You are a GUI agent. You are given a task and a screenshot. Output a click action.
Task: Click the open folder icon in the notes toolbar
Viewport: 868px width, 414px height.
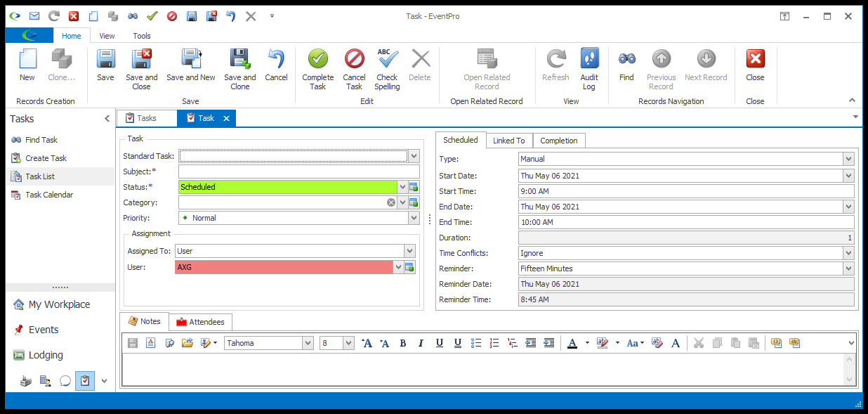[188, 343]
